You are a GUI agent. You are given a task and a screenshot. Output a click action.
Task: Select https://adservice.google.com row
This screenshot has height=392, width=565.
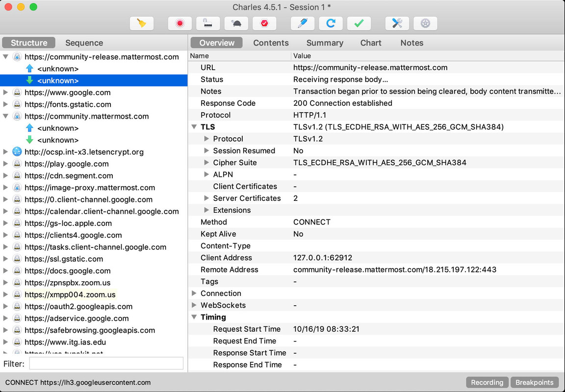[94, 318]
